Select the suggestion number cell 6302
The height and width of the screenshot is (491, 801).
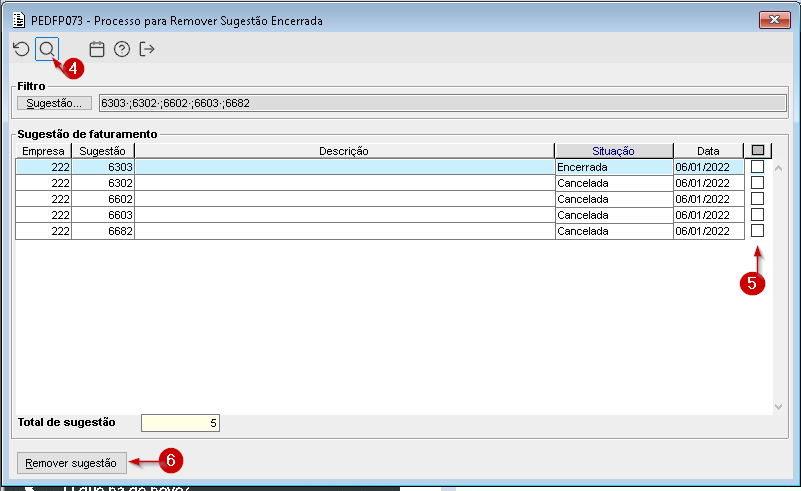pyautogui.click(x=103, y=183)
